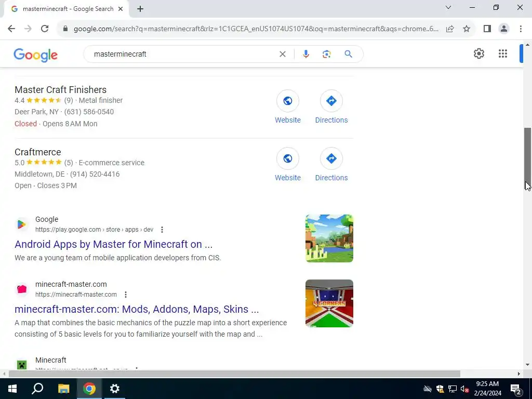Go back to previous page
This screenshot has width=532, height=399.
coord(11,29)
